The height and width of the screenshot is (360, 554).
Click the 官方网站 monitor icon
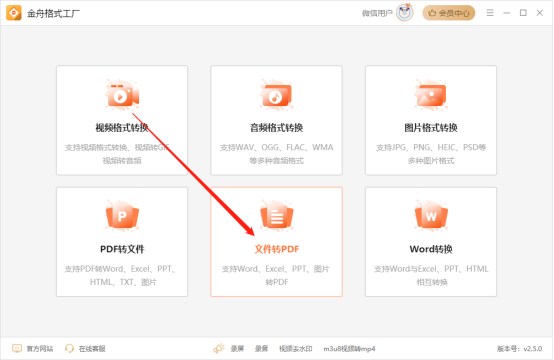[17, 349]
